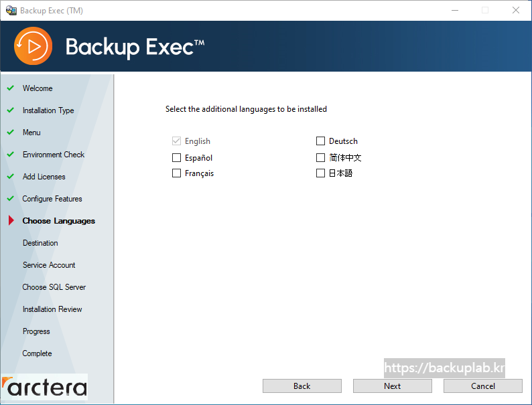
Task: Click the green checkmark beside Add Licenses
Action: (11, 176)
